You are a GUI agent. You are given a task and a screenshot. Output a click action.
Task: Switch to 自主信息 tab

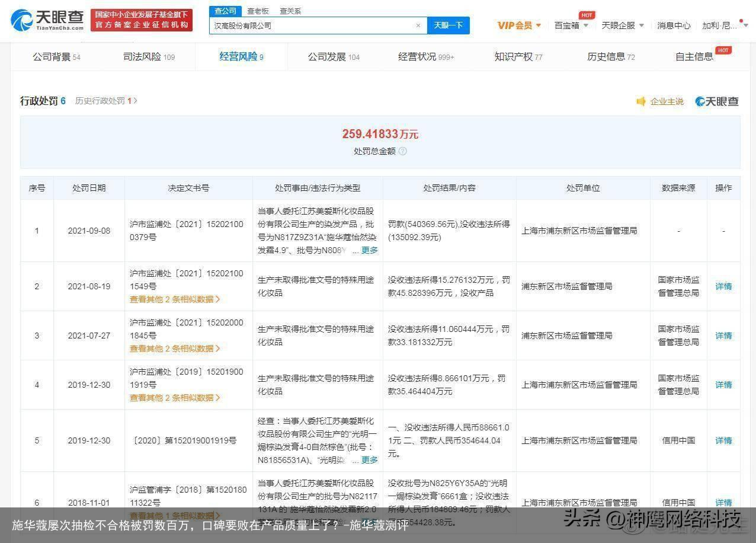tap(694, 57)
